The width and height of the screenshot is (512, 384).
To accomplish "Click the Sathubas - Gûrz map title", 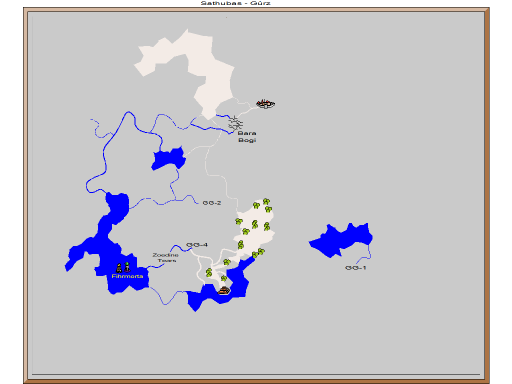I will click(236, 3).
